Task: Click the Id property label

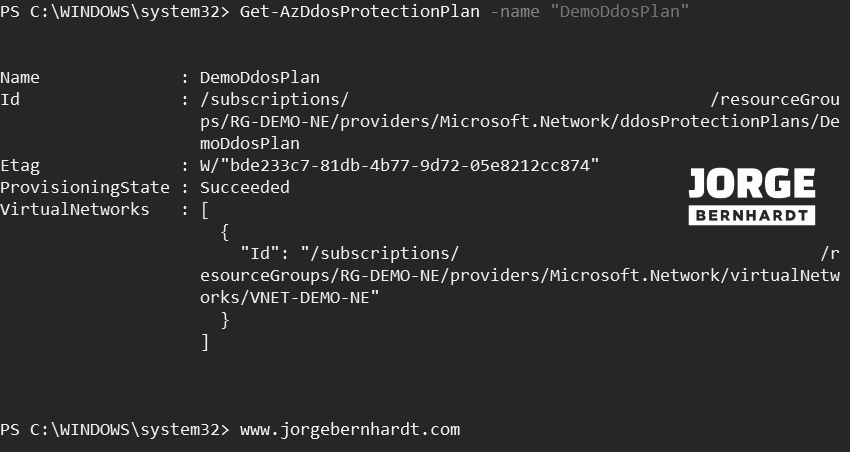Action: coord(10,99)
